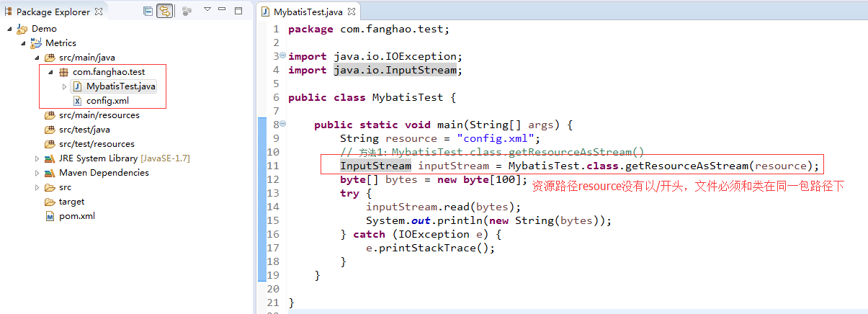Click inputStream.read(bytes) on line 14

pos(443,207)
